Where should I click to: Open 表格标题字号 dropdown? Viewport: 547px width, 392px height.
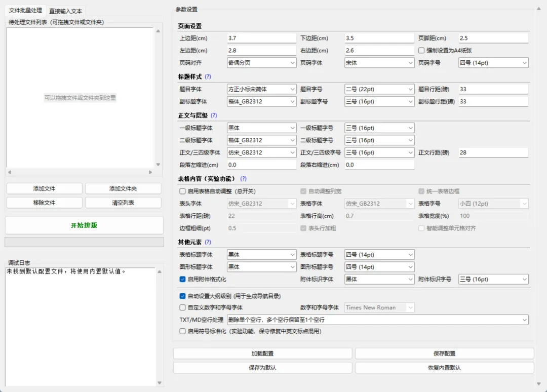coord(379,255)
